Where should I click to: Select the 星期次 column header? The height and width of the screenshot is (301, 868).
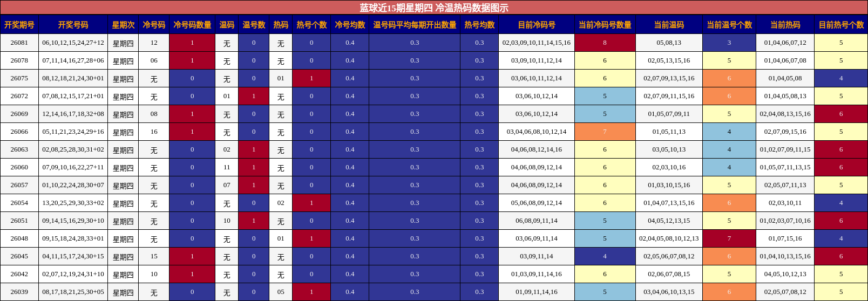click(x=123, y=25)
